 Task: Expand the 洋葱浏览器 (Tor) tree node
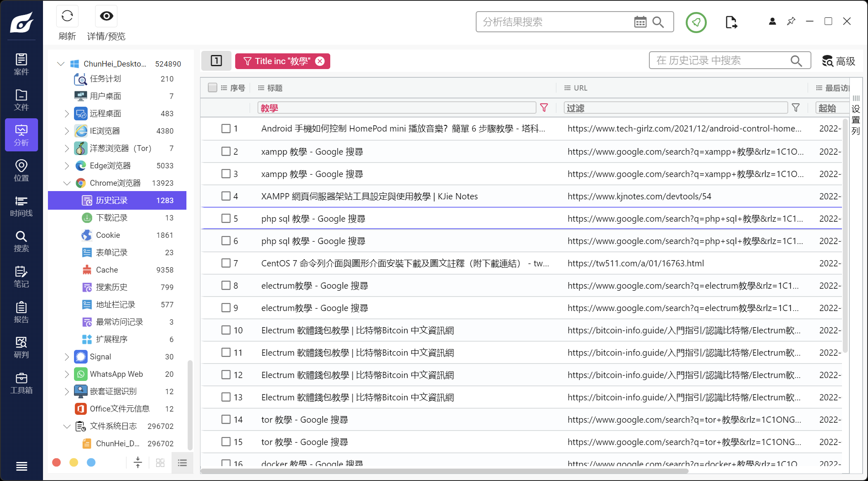pyautogui.click(x=67, y=148)
